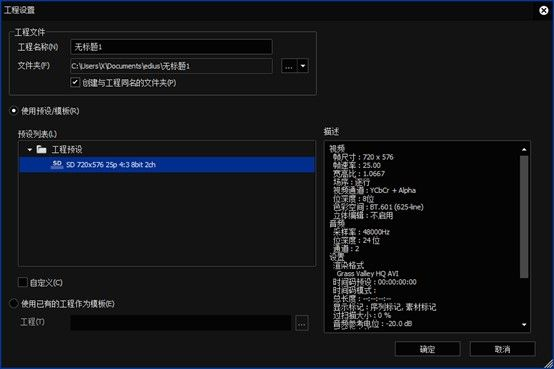The image size is (554, 369).
Task: Select 使用已有的工程作为模板 radio button
Action: click(x=13, y=303)
